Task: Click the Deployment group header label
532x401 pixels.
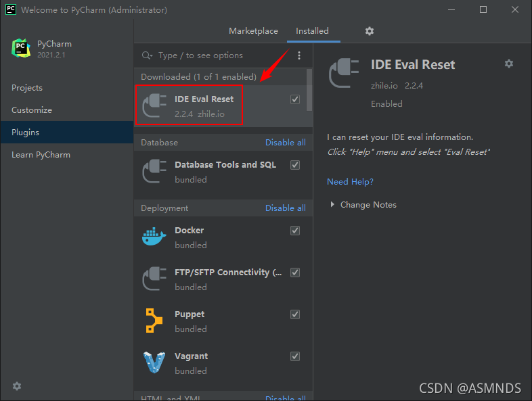Action: pos(164,208)
